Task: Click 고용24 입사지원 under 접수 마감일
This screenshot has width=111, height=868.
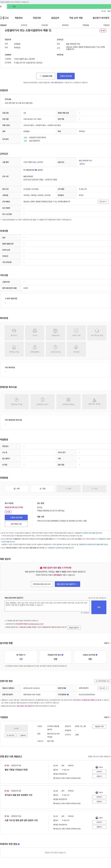Action: [x=16, y=518]
